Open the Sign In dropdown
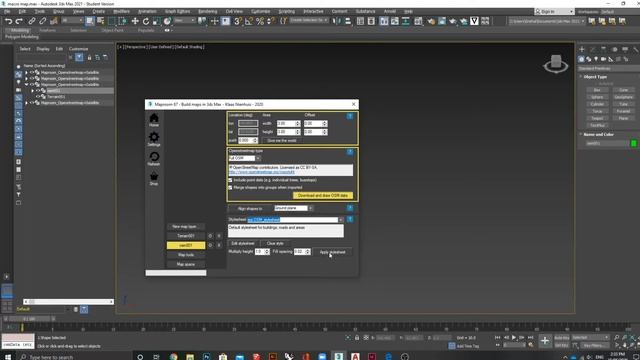The image size is (640, 360). pos(554,11)
